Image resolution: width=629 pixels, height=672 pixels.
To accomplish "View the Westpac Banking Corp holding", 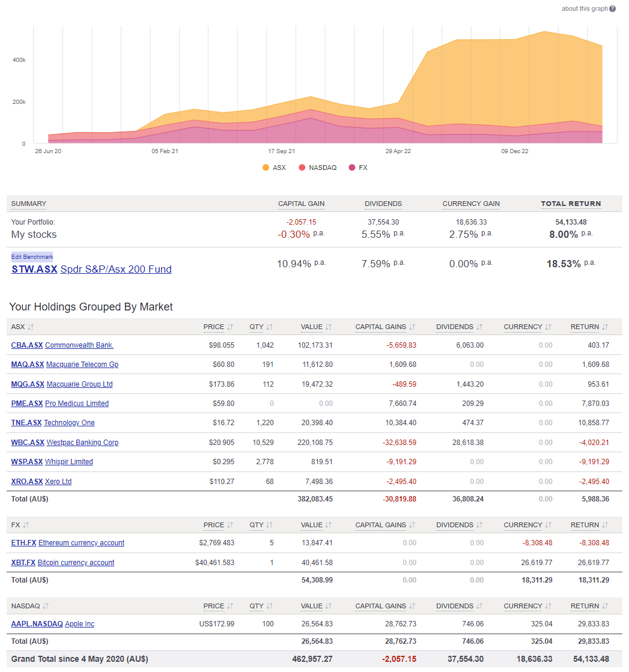I will (x=82, y=442).
